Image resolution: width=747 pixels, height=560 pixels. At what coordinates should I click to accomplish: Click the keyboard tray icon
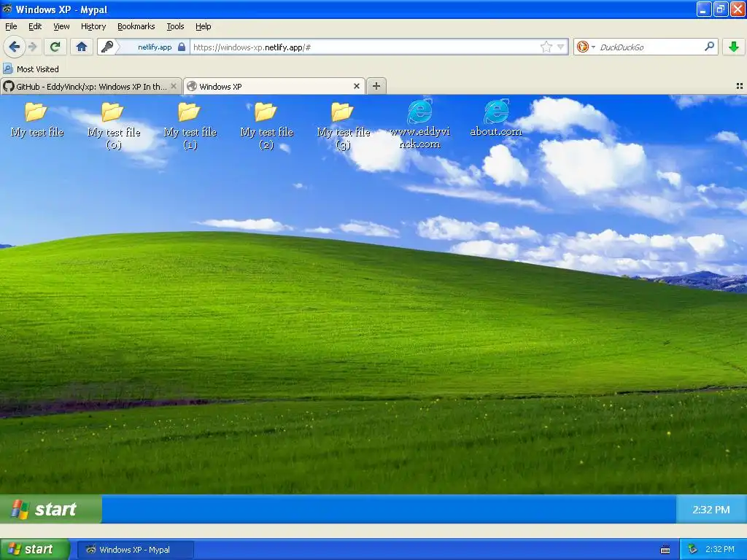[x=665, y=550]
